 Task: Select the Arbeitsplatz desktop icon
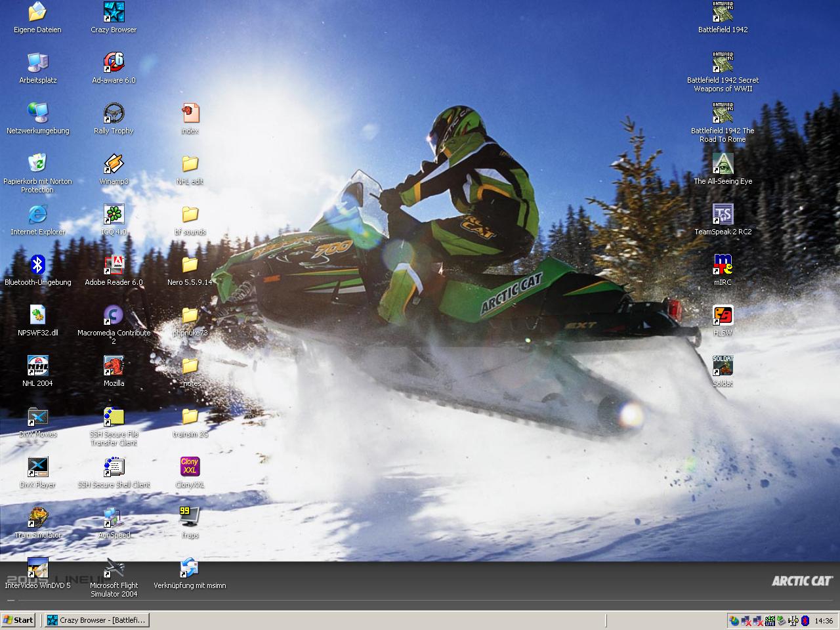pyautogui.click(x=37, y=62)
